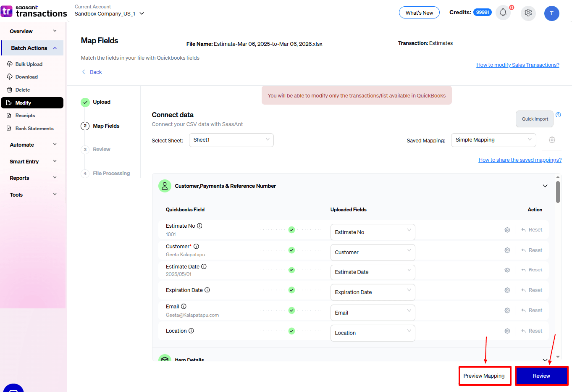Viewport: 572px width, 392px height.
Task: Select Bulk Upload in the sidebar
Action: (29, 64)
